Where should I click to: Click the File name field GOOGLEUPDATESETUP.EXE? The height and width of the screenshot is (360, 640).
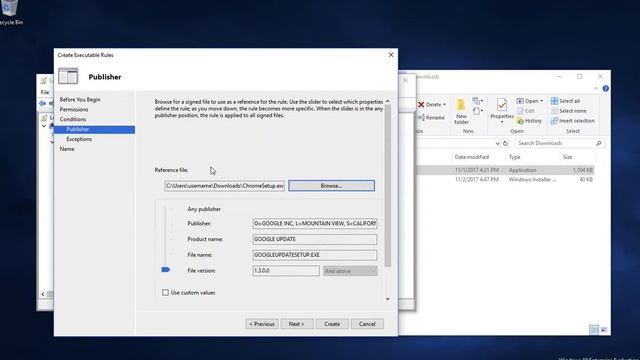click(x=315, y=255)
